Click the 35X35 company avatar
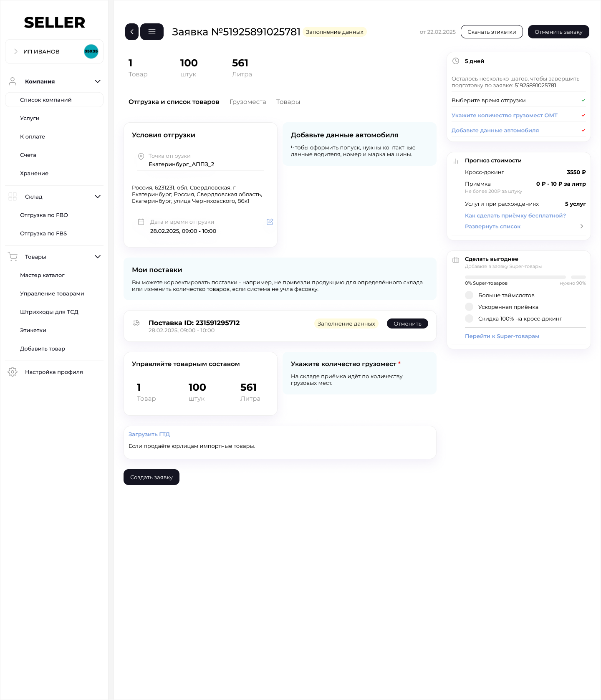Viewport: 601px width, 700px height. point(91,51)
